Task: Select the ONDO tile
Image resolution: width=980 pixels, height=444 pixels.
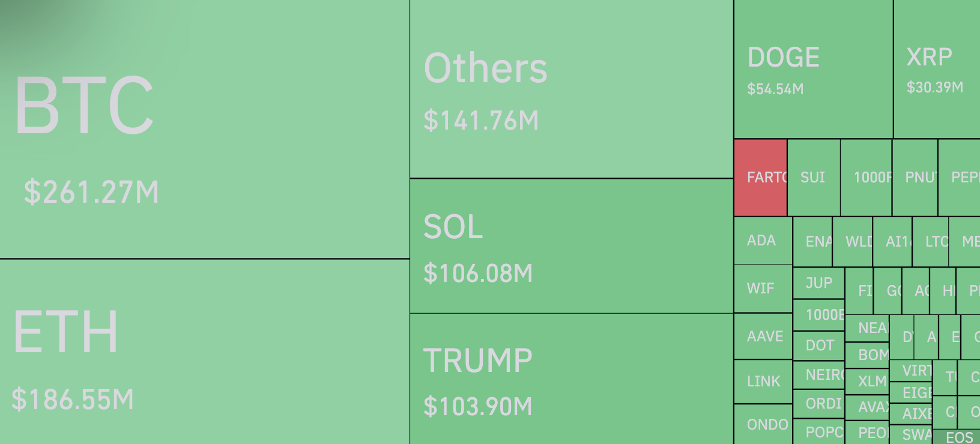Action: 763,425
